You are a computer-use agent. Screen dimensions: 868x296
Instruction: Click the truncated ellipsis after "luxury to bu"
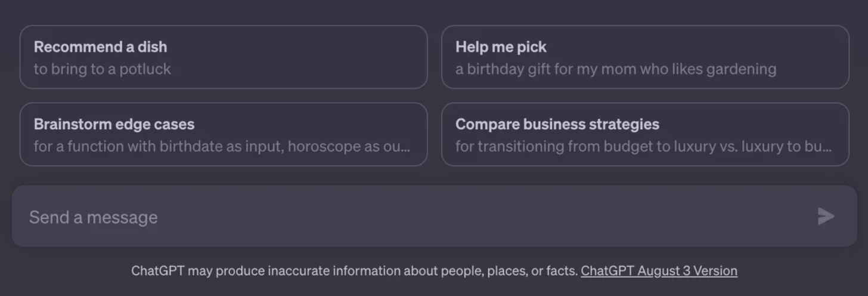coord(826,147)
